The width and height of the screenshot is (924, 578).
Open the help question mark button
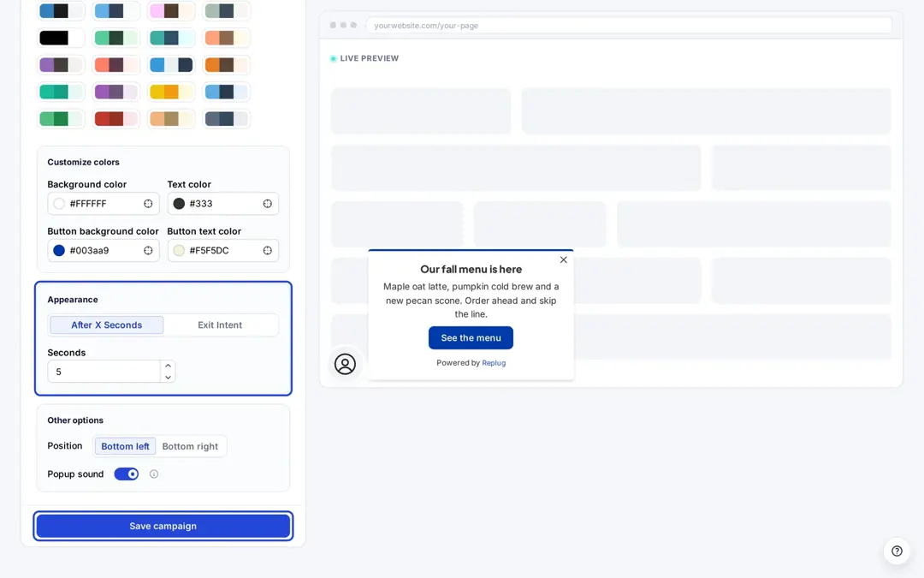[x=897, y=551]
